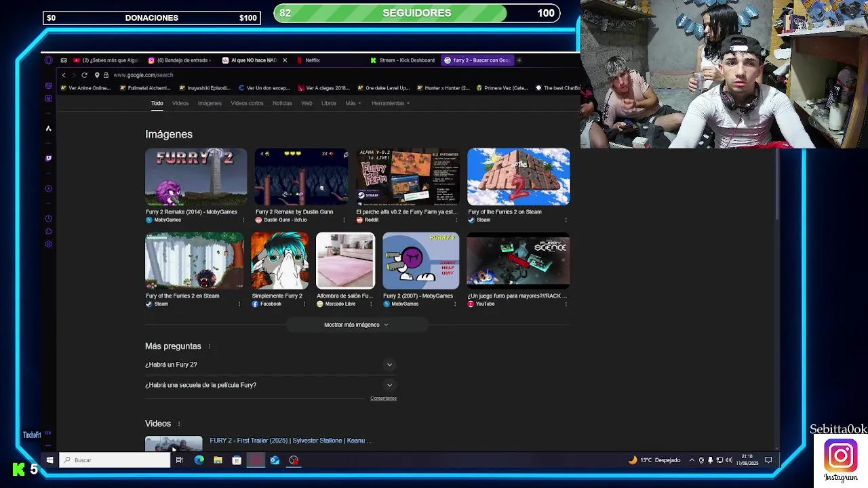Switch to Instagram Bandeja de entrada tab
The width and height of the screenshot is (868, 488).
point(181,60)
